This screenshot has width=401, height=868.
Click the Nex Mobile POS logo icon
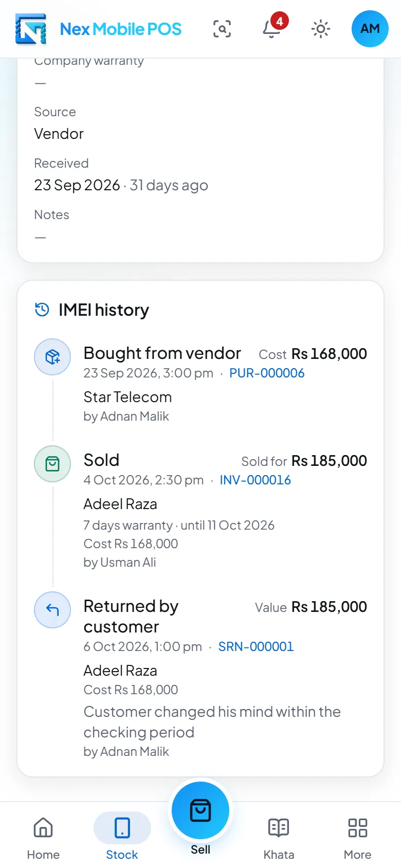point(31,29)
